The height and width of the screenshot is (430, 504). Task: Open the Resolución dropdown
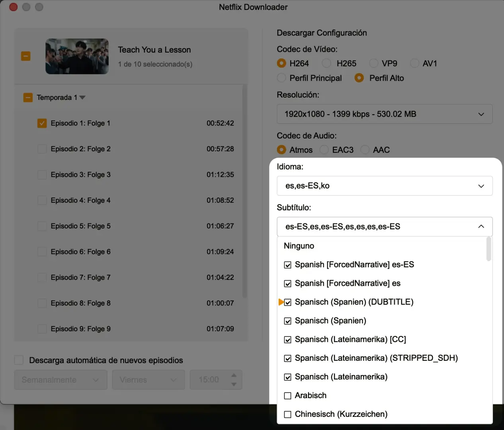(x=385, y=114)
